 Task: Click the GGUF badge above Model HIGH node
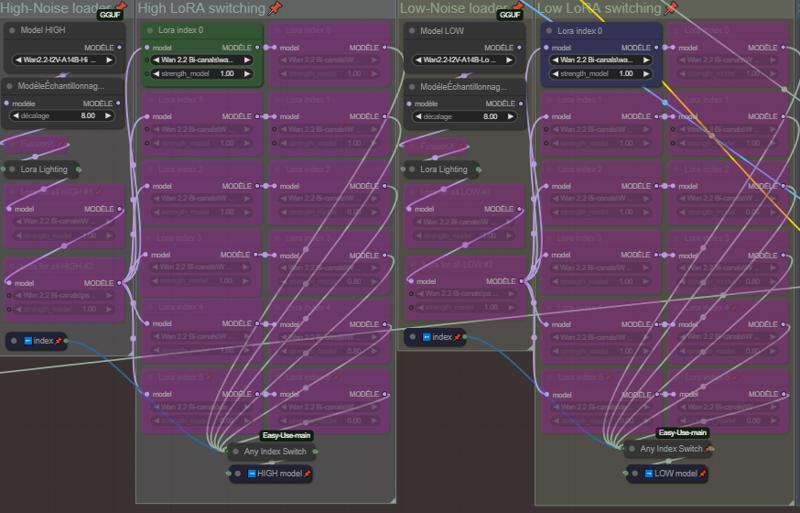110,15
